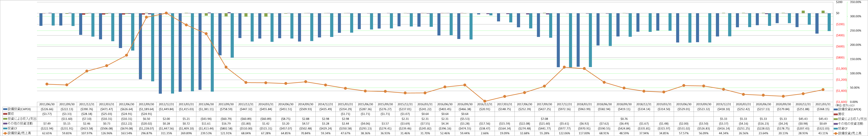The width and height of the screenshot is (868, 136).
Task: Click the last orange marker above 2021/03/31
Action: click(823, 90)
